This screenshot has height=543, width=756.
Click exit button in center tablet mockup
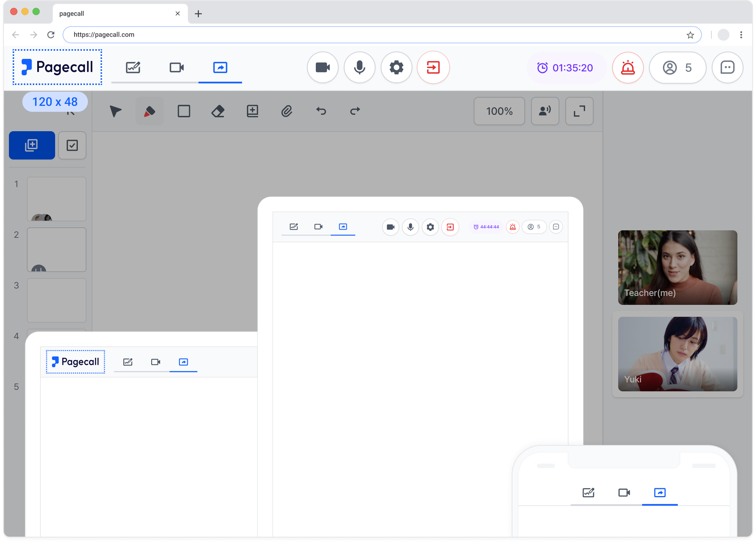tap(450, 227)
